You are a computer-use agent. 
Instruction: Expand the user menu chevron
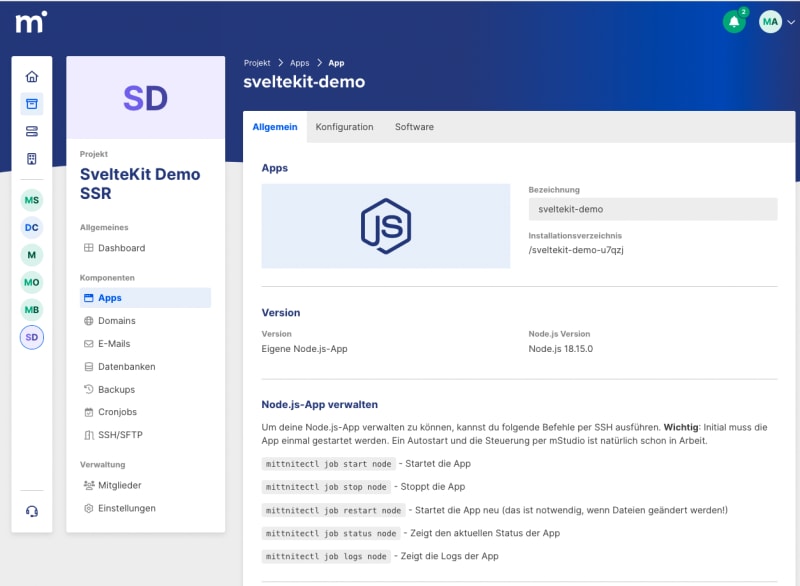791,22
